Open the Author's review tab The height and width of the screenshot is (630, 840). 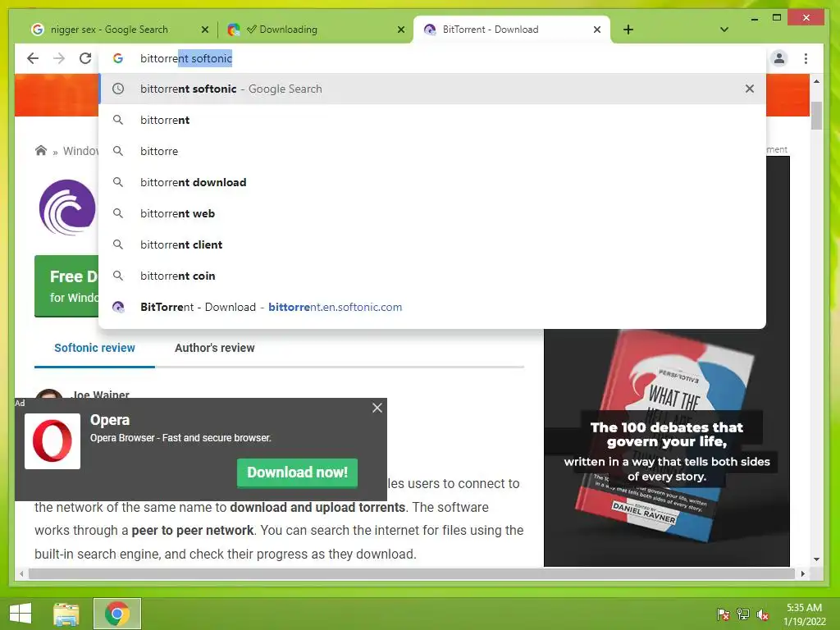214,348
